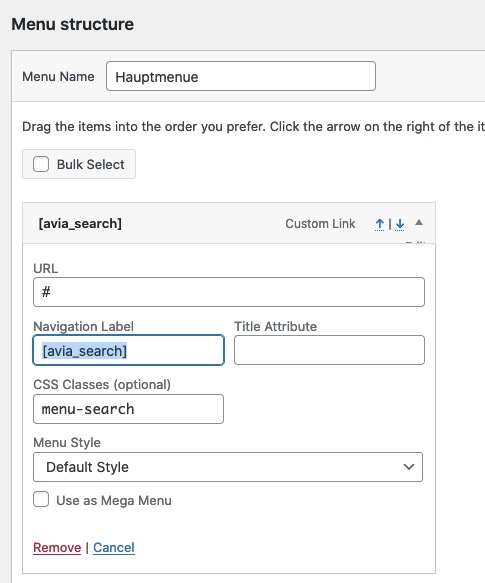Collapse the avia_search item settings triangle
This screenshot has width=485, height=583.
[419, 223]
